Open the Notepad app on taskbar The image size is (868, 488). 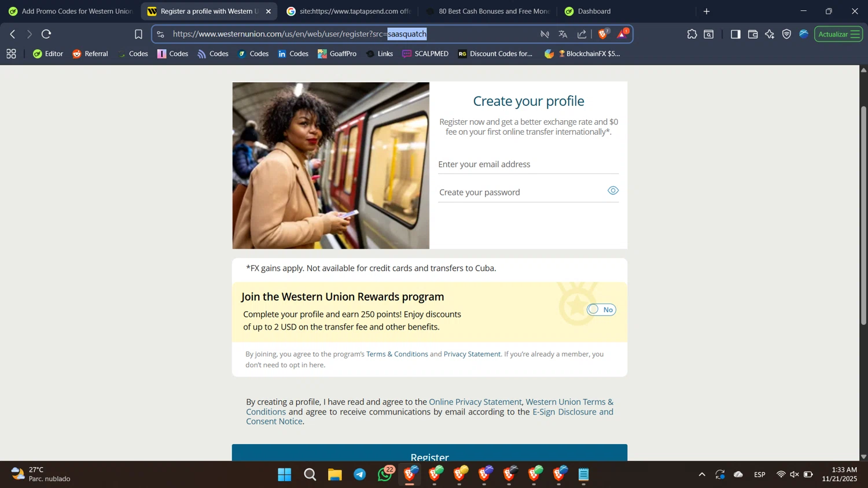(x=584, y=475)
